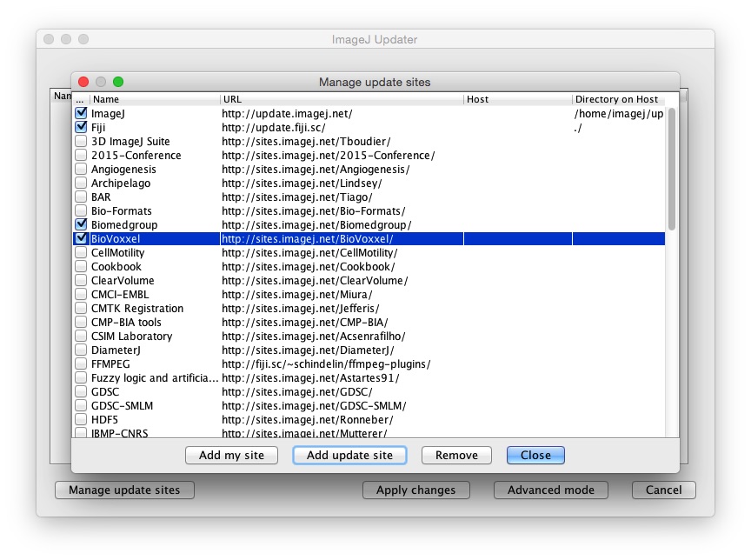Select the ClearVolume URL cell
The width and height of the screenshot is (751, 560).
pyautogui.click(x=342, y=280)
